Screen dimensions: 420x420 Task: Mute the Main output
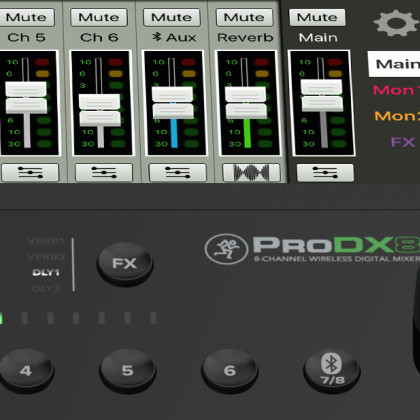pos(317,17)
